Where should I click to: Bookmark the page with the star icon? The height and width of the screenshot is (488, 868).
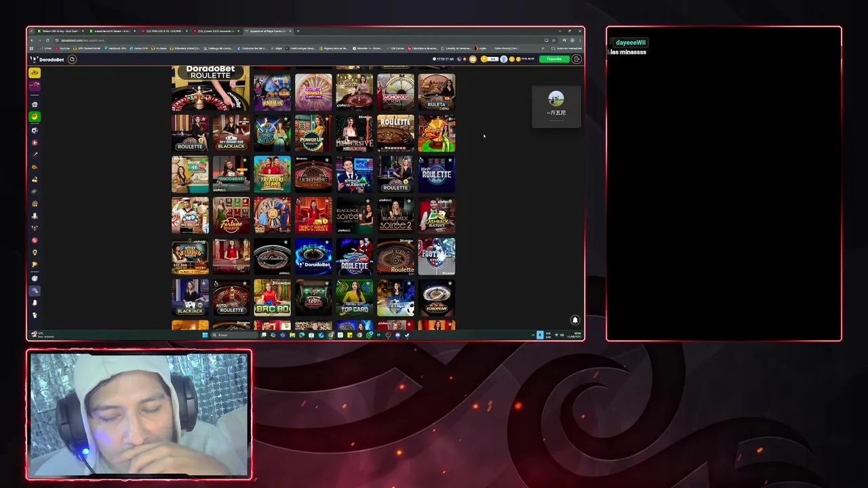pyautogui.click(x=552, y=40)
